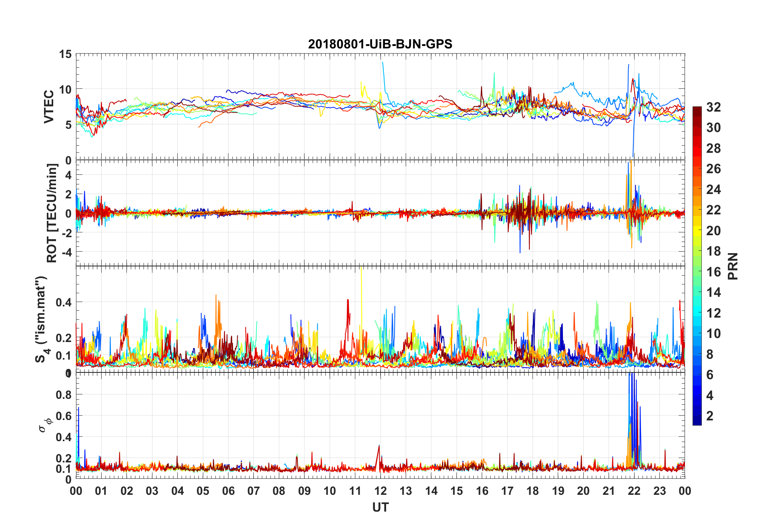Viewport: 761px width, 532px height.
Task: Click x-axis tick label 12
Action: (380, 491)
